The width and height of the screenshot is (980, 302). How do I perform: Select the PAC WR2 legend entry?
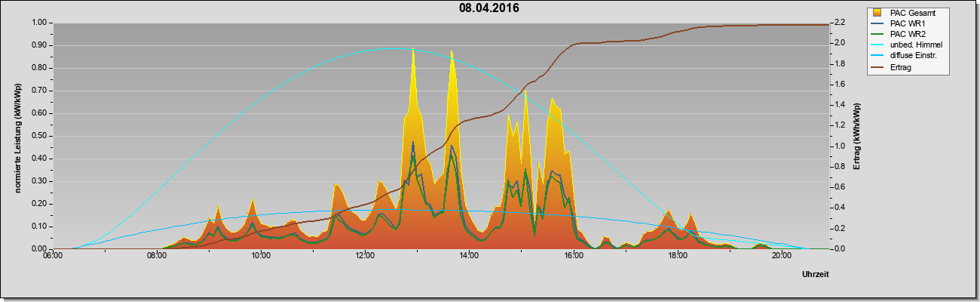(906, 34)
